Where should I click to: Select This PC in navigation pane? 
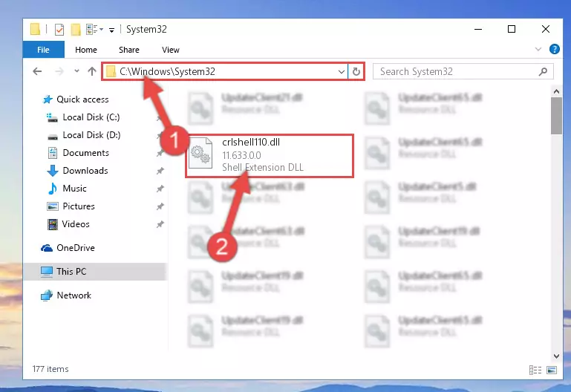click(71, 272)
